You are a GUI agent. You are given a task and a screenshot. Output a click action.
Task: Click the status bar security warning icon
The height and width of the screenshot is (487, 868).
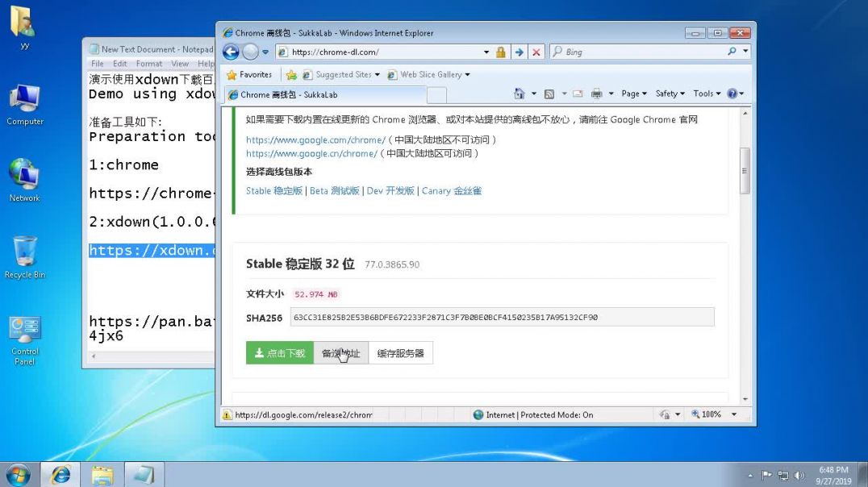tap(227, 414)
